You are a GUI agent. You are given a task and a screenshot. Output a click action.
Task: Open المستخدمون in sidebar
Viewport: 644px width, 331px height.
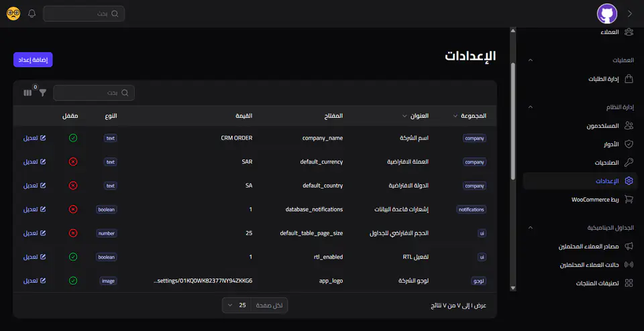(x=602, y=125)
